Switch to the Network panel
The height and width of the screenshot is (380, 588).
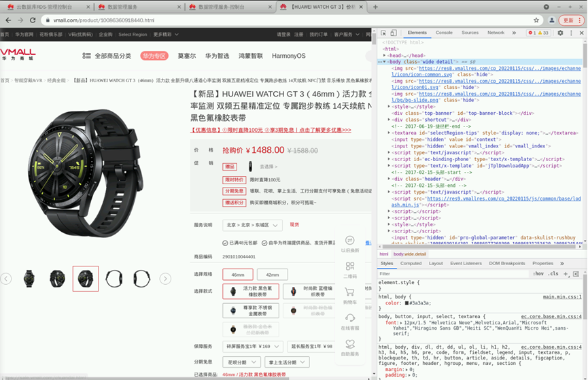[x=496, y=33]
